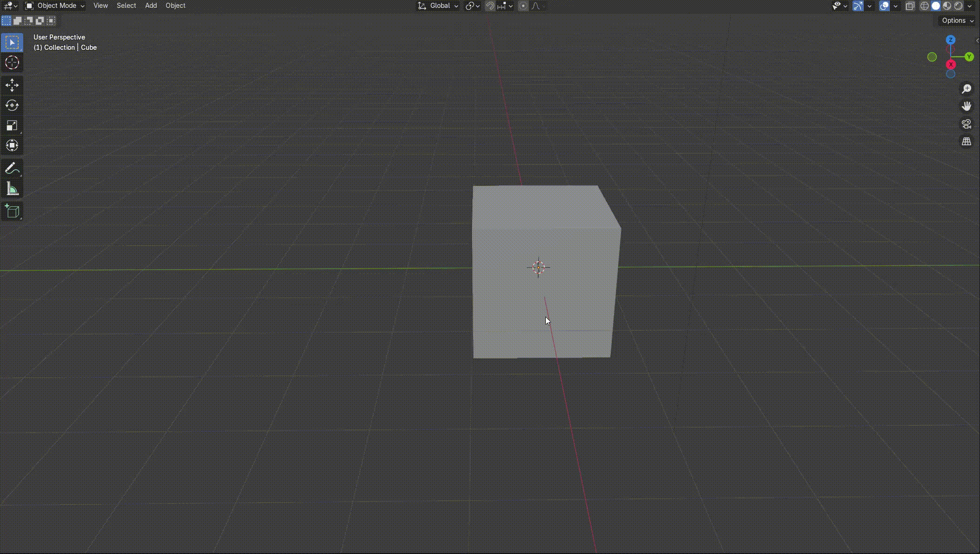Set selection mode to Invert
The width and height of the screenshot is (980, 554).
click(x=40, y=20)
